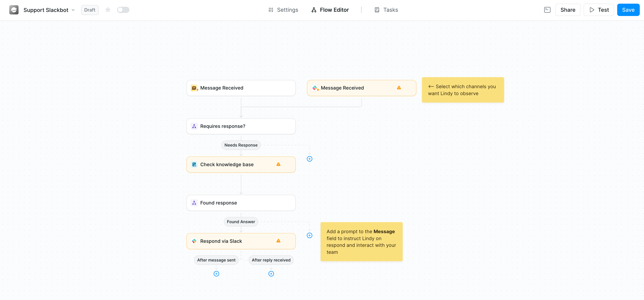Switch to the Tasks tab
Viewport: 644px width, 300px height.
click(x=386, y=10)
